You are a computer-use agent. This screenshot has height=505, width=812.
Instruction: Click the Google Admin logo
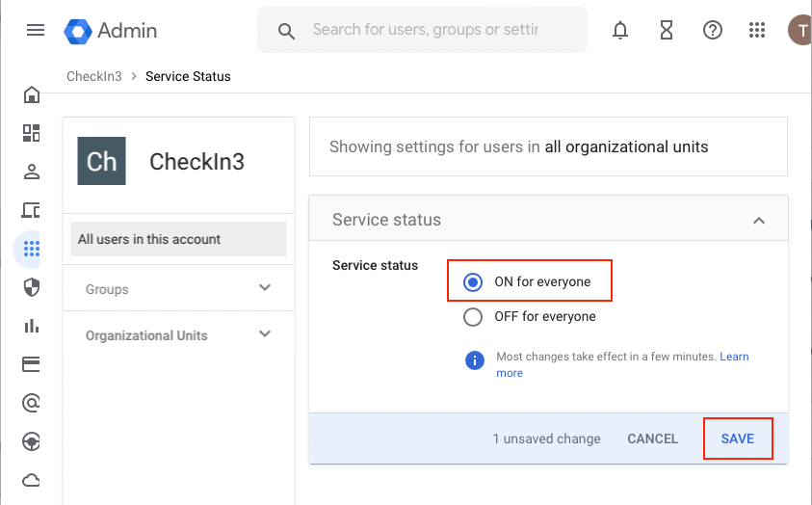click(x=111, y=31)
